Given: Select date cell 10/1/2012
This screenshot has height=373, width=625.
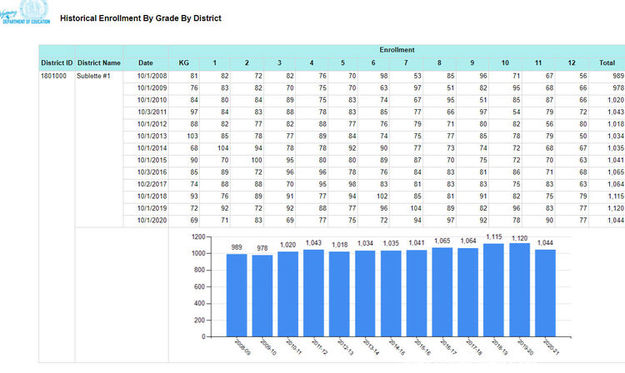Looking at the screenshot, I should pos(152,124).
